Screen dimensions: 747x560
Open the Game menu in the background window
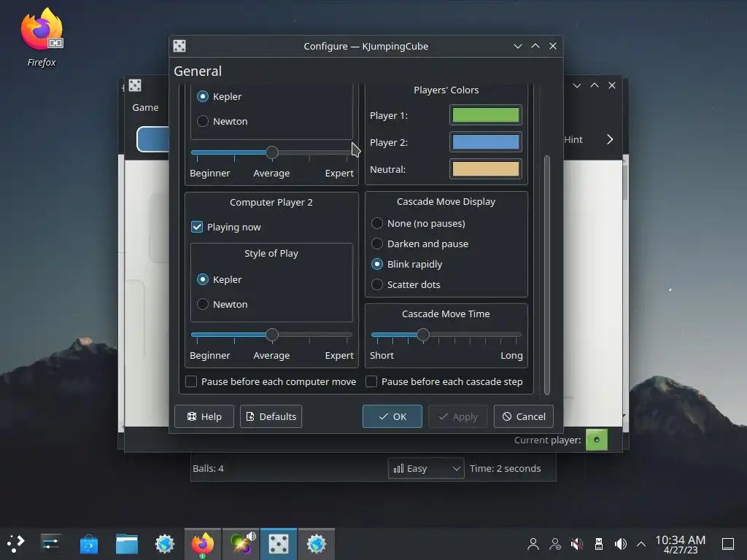(x=145, y=108)
